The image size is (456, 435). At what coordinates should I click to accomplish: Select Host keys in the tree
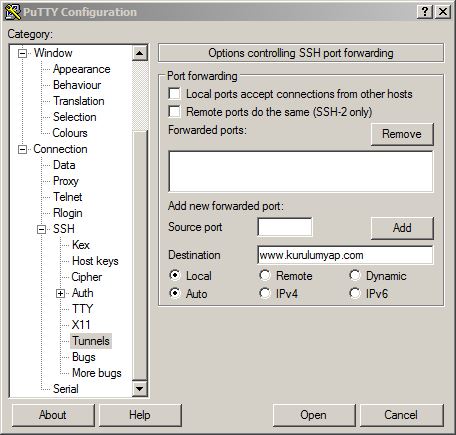tap(95, 261)
